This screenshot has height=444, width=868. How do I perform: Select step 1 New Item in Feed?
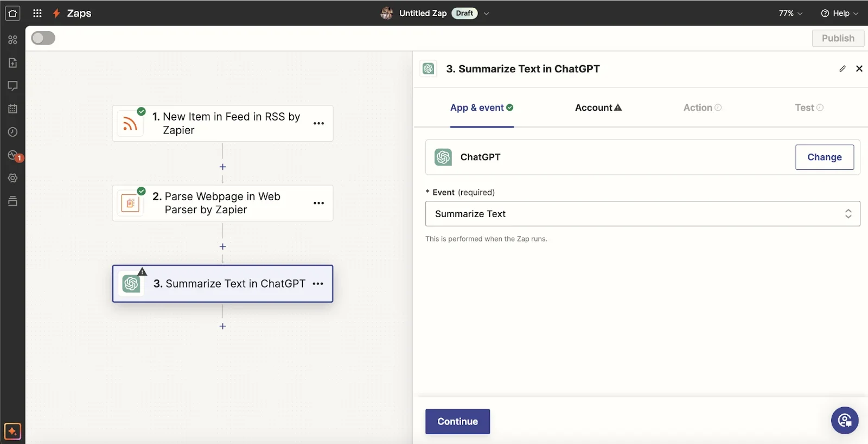[x=222, y=123]
